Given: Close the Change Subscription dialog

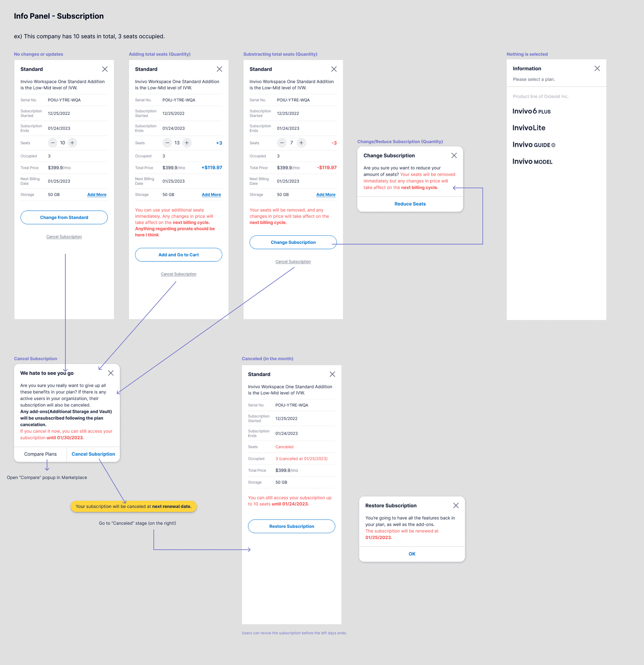Looking at the screenshot, I should tap(454, 156).
